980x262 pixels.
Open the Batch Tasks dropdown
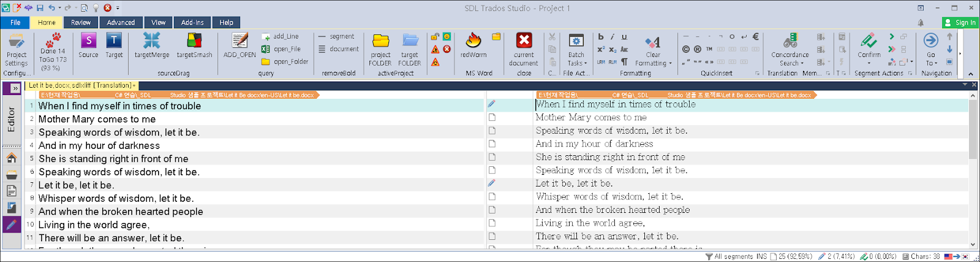576,50
